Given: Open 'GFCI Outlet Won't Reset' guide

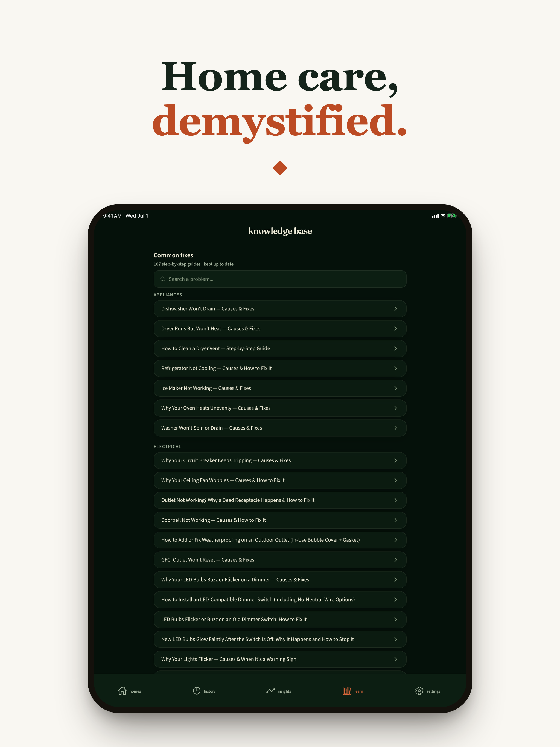Looking at the screenshot, I should point(280,560).
